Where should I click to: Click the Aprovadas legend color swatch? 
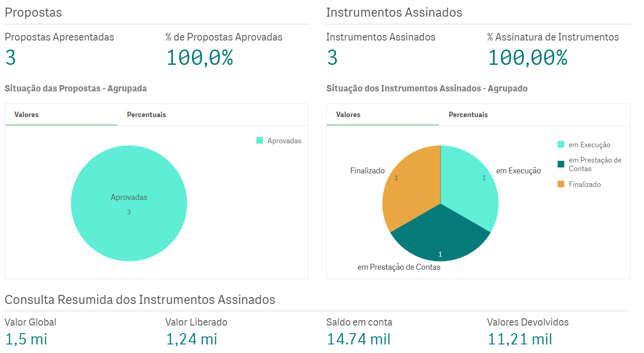point(259,141)
